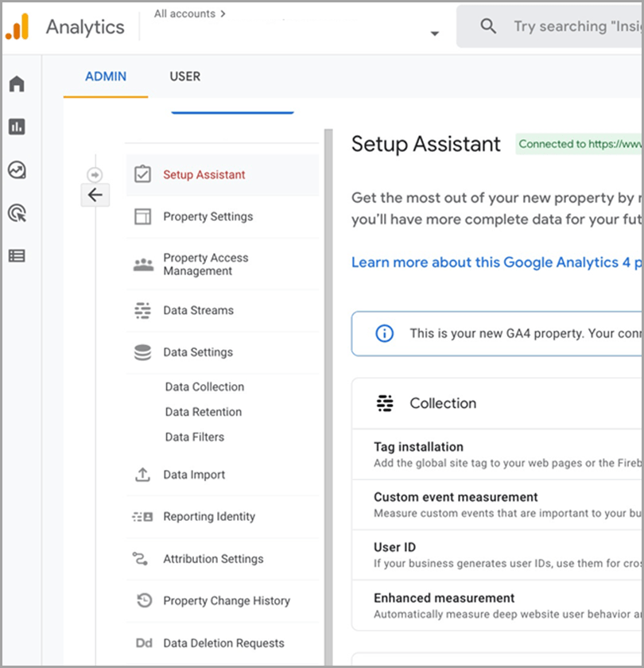Open the Explore icon in left rail
Screen dimensions: 644x668
(17, 170)
